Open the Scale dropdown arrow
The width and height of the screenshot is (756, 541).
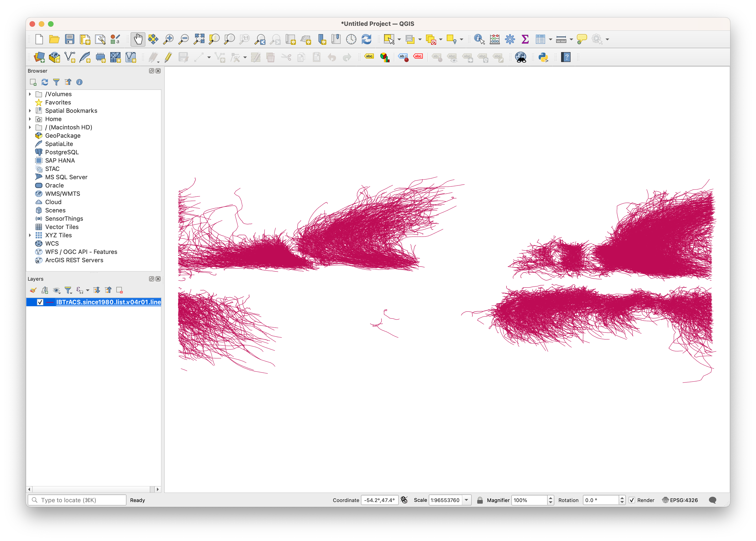[x=466, y=500]
